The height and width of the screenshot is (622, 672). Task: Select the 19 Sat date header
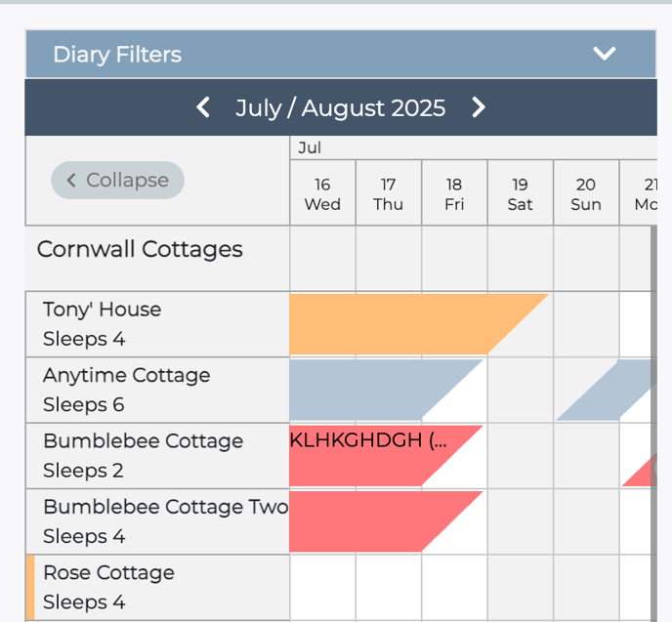[x=520, y=193]
